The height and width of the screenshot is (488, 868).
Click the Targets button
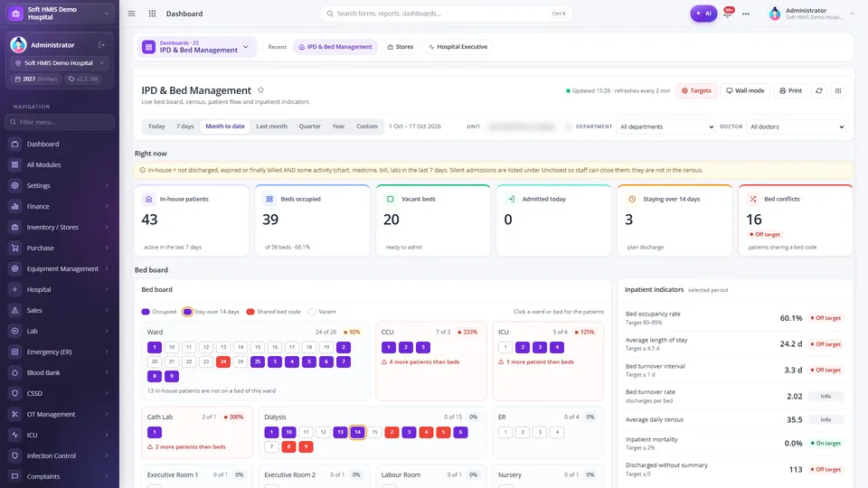(x=696, y=90)
